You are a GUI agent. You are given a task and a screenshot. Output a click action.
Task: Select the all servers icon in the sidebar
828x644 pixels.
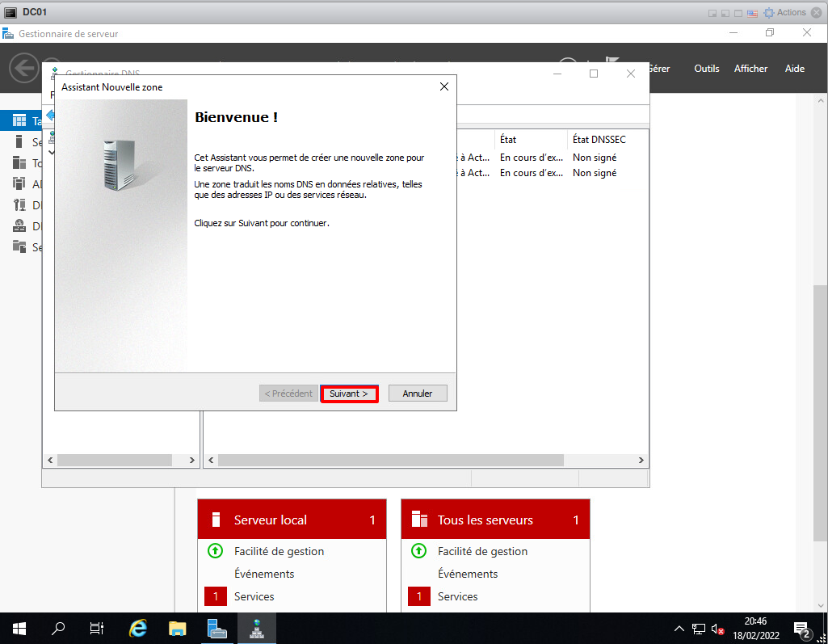click(19, 163)
